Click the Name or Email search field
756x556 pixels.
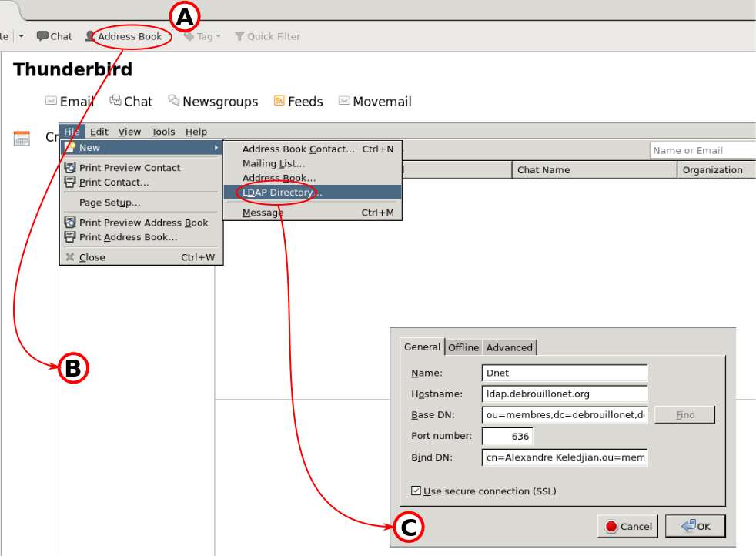[702, 150]
